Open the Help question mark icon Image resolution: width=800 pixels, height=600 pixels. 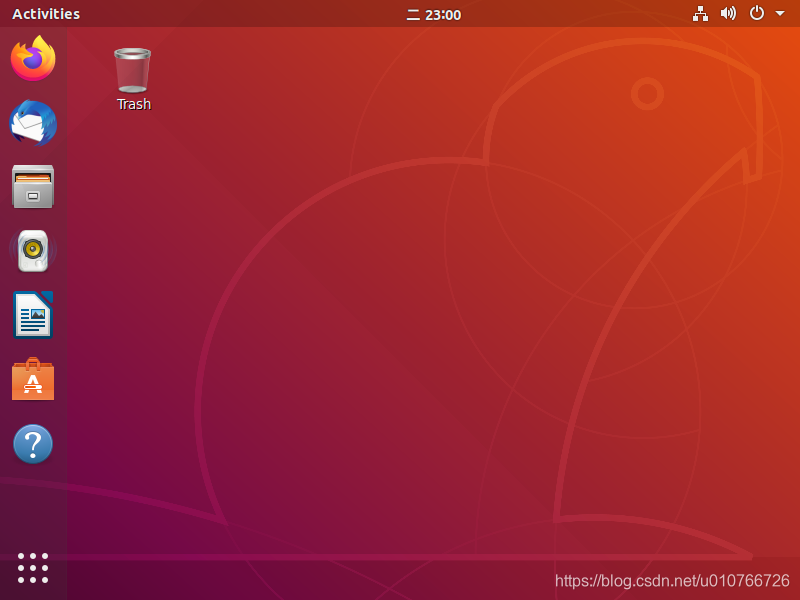tap(33, 444)
